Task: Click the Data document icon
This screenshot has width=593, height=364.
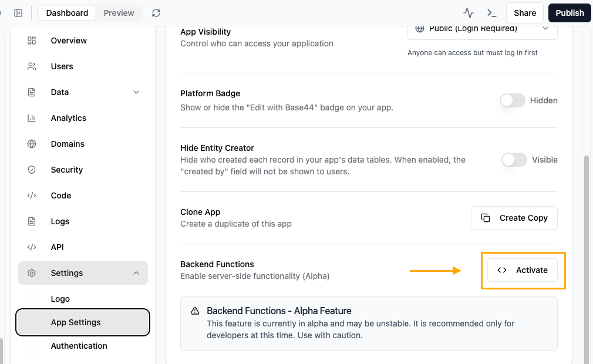Action: click(32, 92)
